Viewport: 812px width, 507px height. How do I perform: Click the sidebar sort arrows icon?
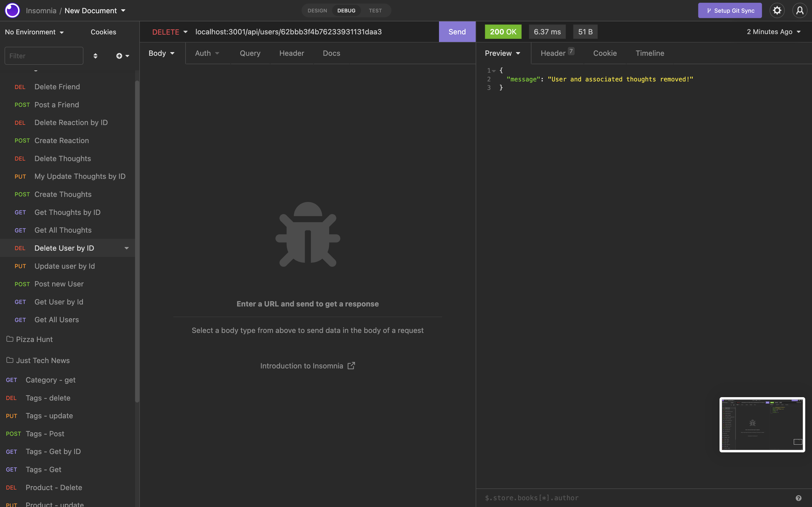click(x=96, y=56)
